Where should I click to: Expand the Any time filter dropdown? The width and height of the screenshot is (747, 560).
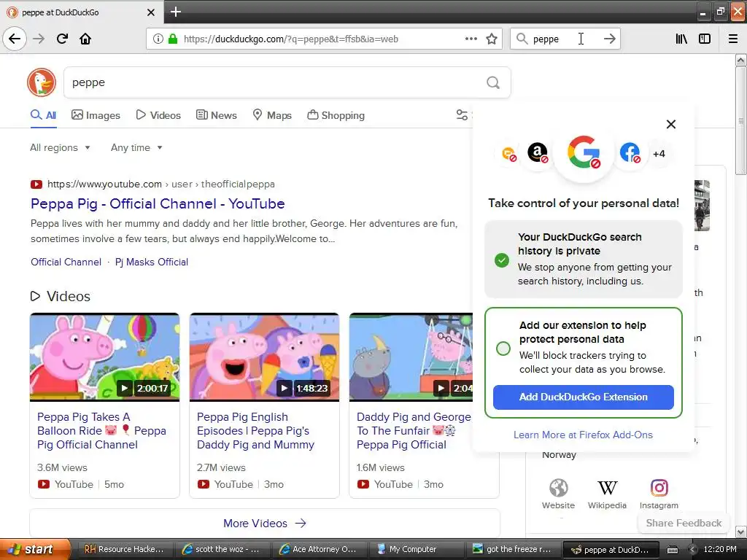[x=136, y=147]
